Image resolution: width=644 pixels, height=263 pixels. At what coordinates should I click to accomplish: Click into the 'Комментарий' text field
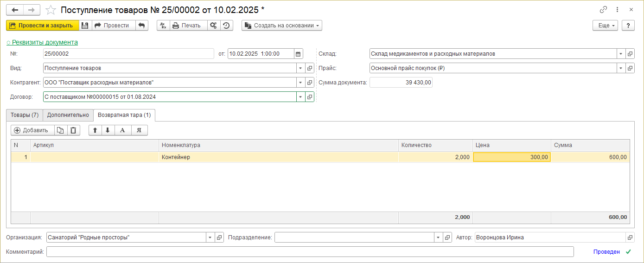(310, 252)
